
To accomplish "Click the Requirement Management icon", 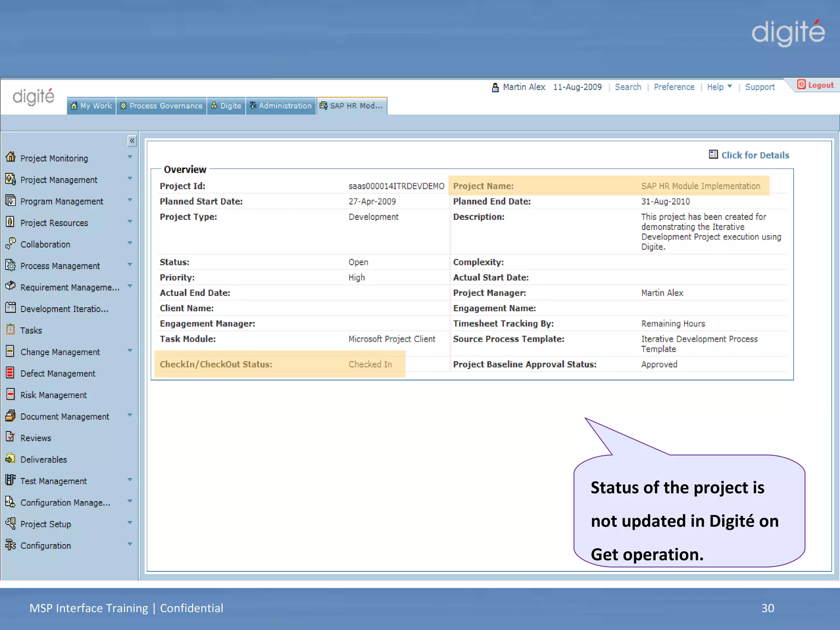I will [11, 286].
